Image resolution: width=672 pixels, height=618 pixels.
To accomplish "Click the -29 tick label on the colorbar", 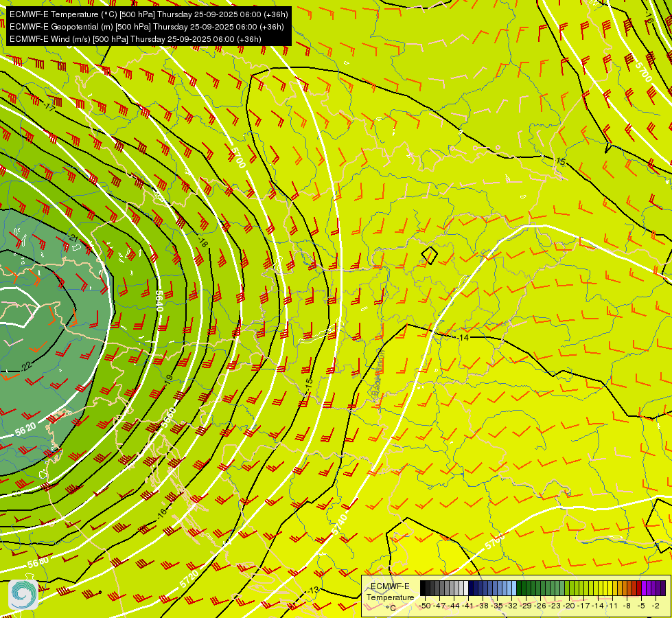I will (x=526, y=606).
